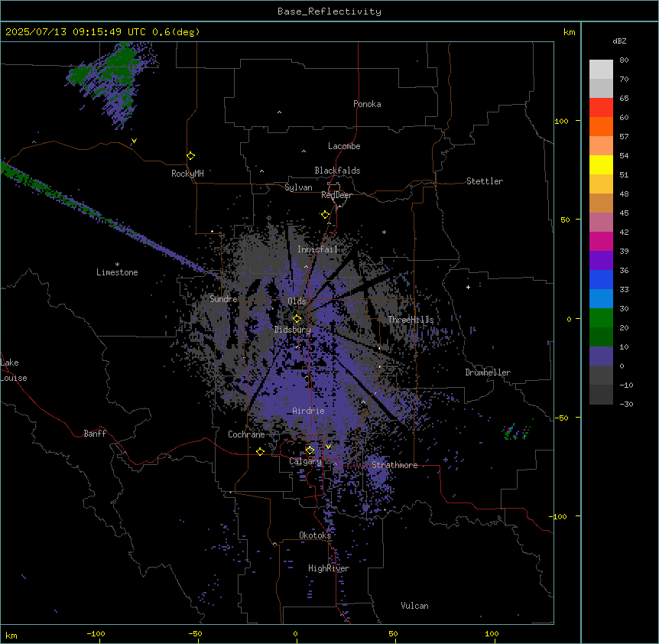Click the white plus marker north of Drumheller
The width and height of the screenshot is (659, 644).
468,287
